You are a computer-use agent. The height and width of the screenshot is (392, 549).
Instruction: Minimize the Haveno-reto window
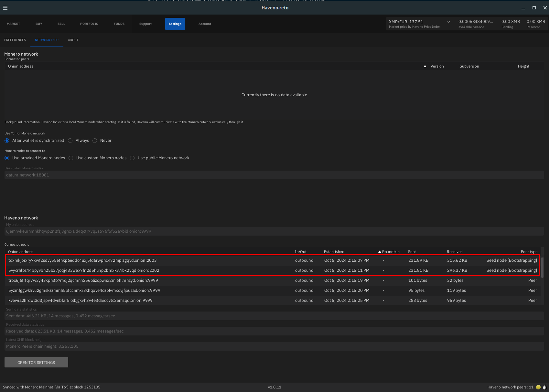[523, 8]
